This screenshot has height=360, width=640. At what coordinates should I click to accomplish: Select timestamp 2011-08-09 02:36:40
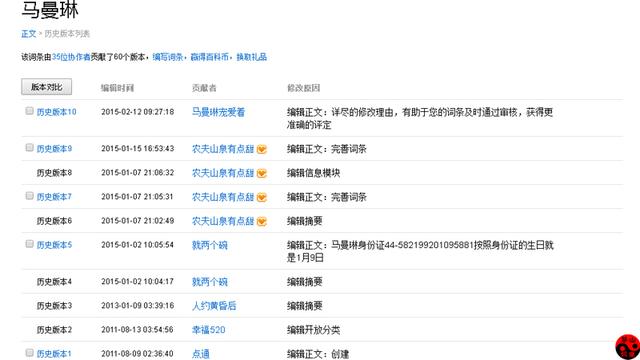pos(138,353)
